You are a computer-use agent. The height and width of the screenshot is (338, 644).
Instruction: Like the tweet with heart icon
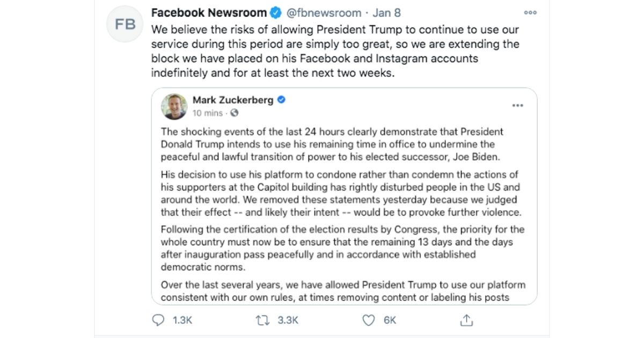pyautogui.click(x=368, y=320)
